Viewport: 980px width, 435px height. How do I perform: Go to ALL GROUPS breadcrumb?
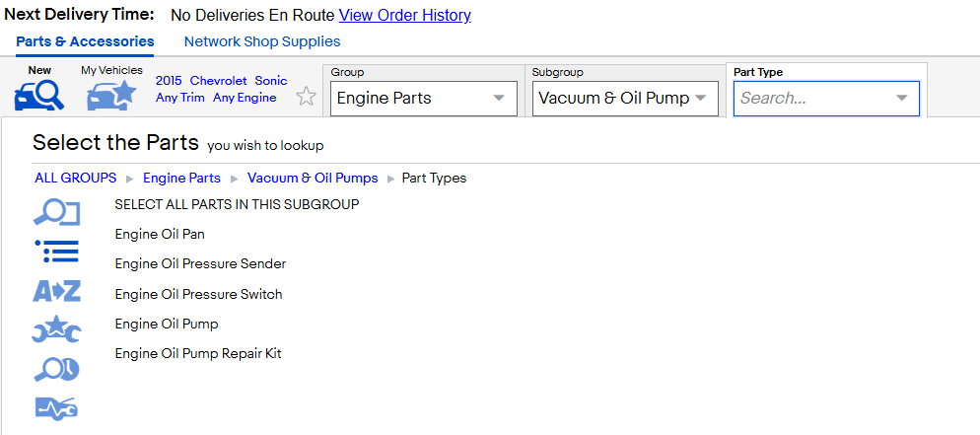click(x=76, y=179)
